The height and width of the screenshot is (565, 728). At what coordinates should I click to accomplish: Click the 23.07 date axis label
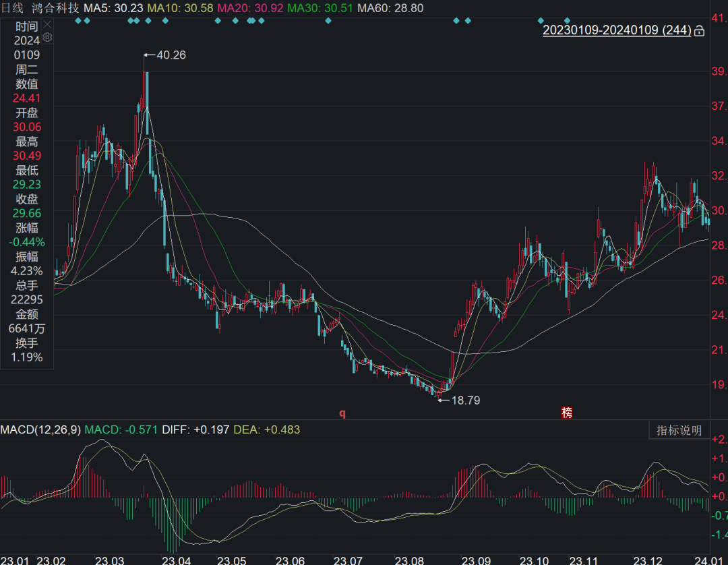click(348, 560)
